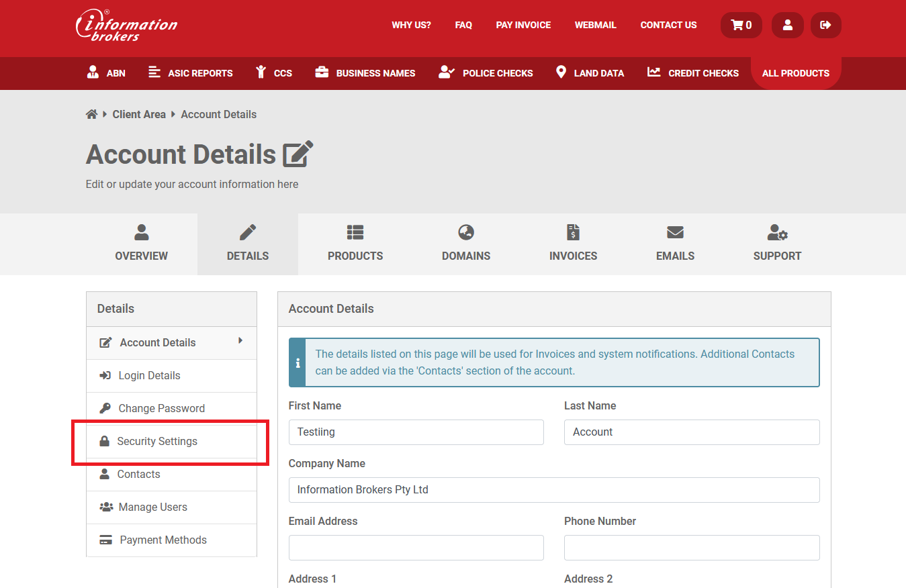Open Security Settings sidebar link

tap(172, 442)
